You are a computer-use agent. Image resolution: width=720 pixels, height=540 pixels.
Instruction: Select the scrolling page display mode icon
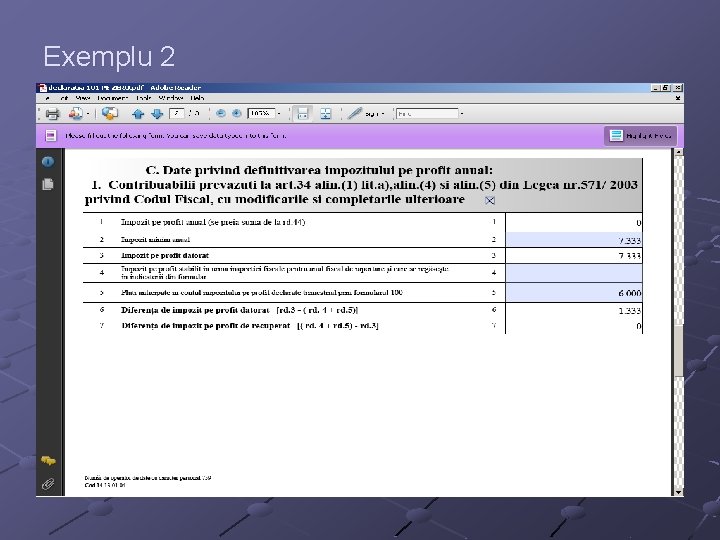(303, 113)
